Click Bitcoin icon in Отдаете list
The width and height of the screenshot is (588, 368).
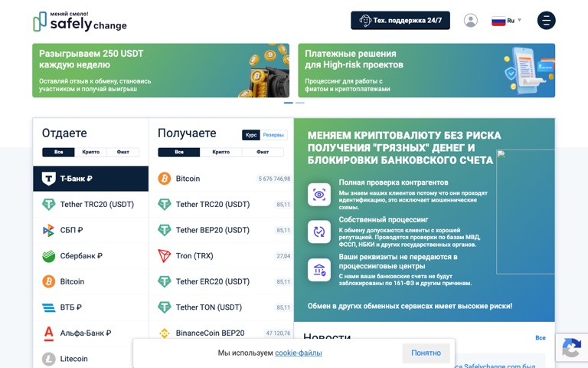coord(49,281)
